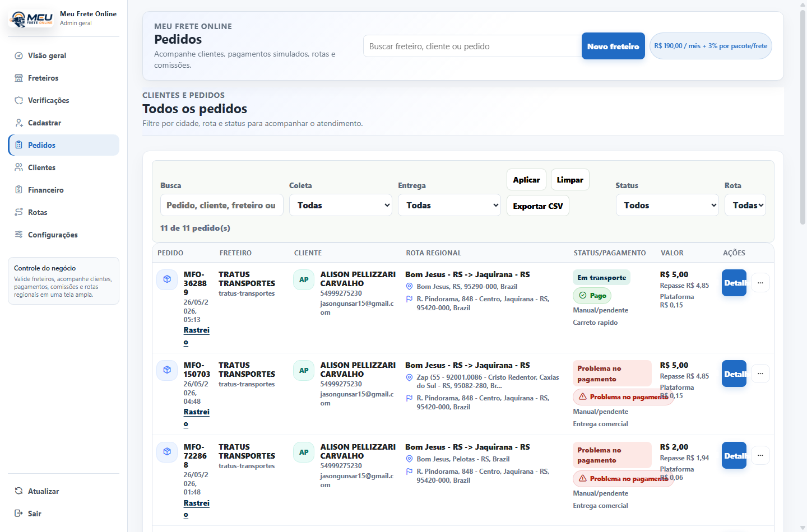The height and width of the screenshot is (532, 807).
Task: Click Exportar CSV button
Action: tap(538, 206)
